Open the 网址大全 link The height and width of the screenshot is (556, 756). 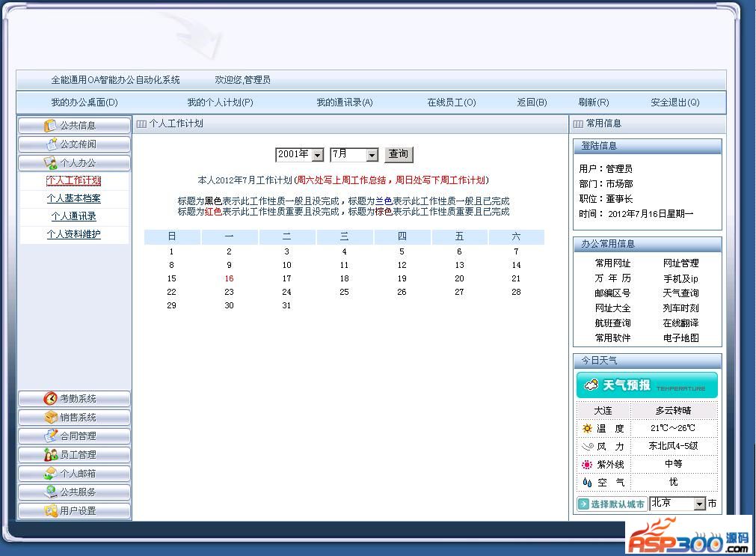tap(613, 308)
